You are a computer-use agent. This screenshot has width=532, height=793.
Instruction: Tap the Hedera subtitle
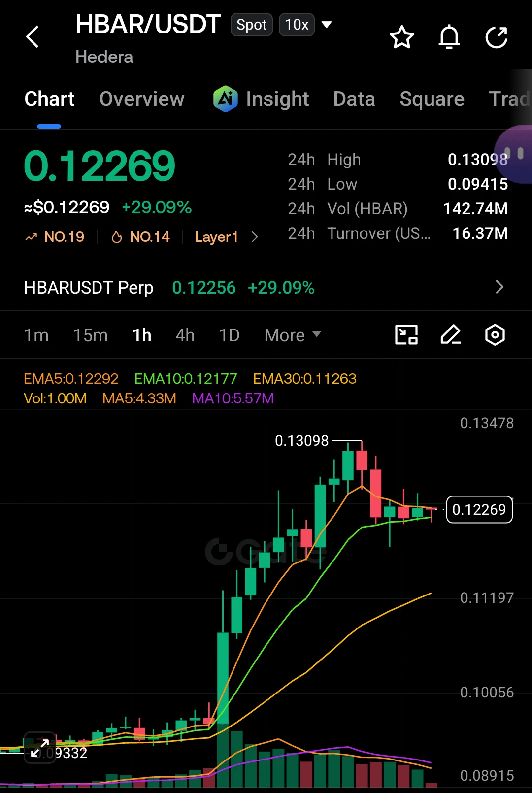[x=104, y=57]
